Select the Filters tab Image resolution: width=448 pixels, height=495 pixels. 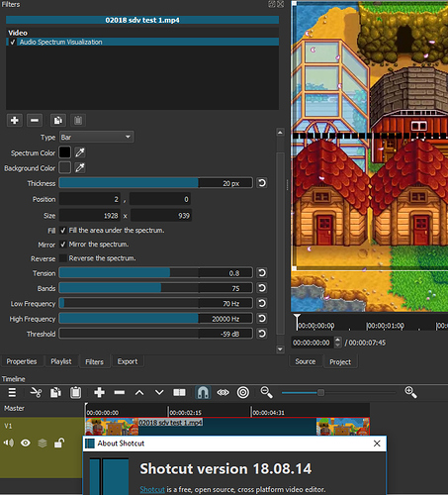pos(94,362)
